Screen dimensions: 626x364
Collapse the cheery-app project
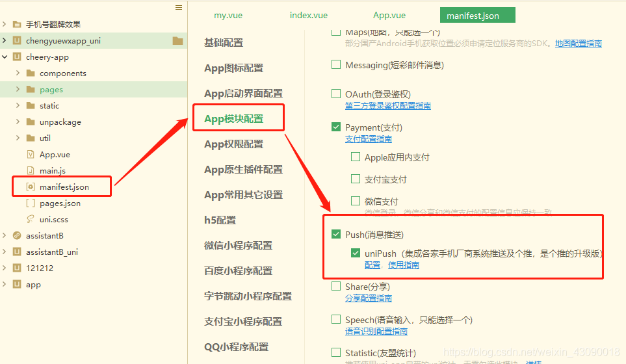click(5, 57)
